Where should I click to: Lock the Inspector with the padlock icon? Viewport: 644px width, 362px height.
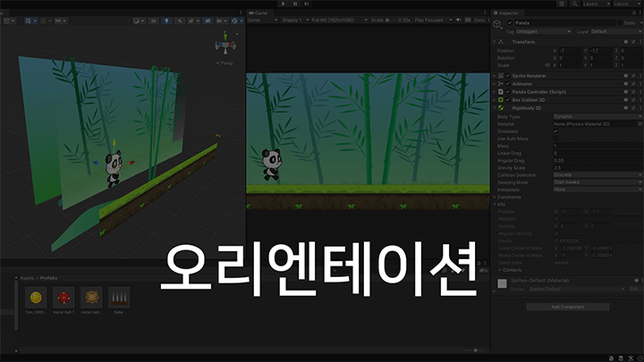coord(634,13)
